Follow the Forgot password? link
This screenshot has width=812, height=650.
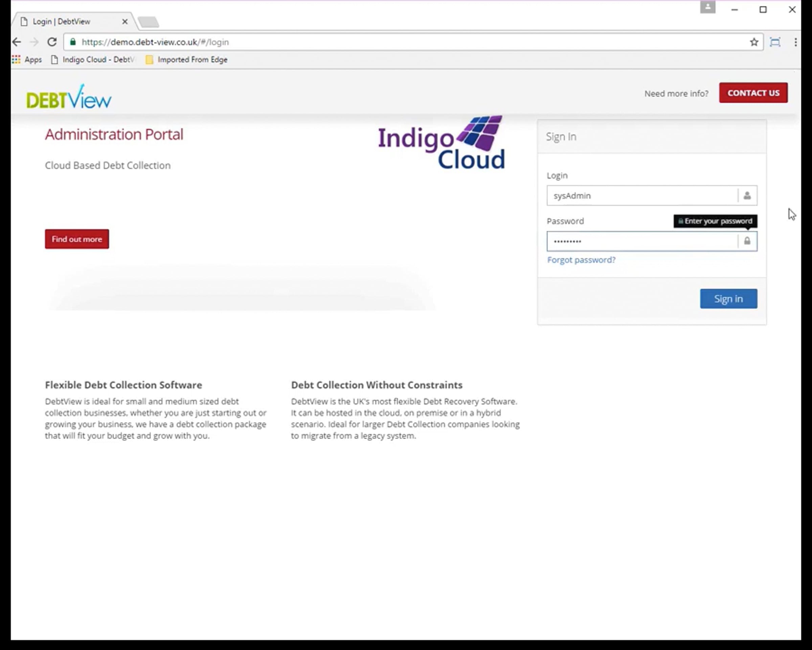[x=581, y=260]
